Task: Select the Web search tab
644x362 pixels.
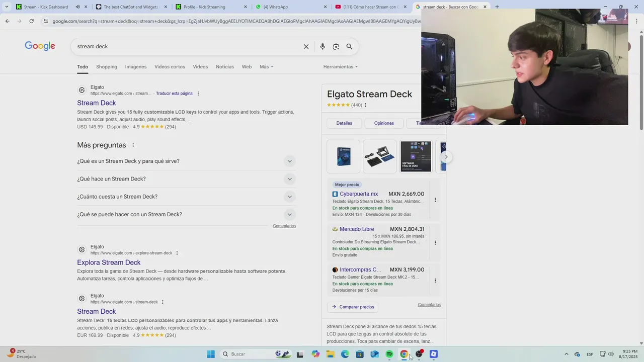Action: (x=247, y=66)
